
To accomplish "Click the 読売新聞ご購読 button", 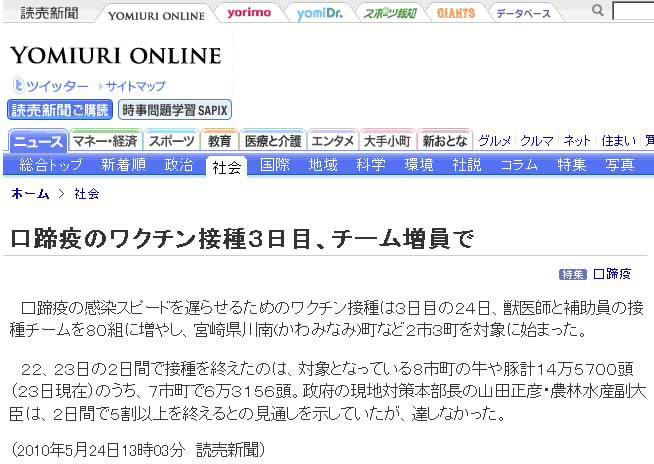I will pos(60,110).
